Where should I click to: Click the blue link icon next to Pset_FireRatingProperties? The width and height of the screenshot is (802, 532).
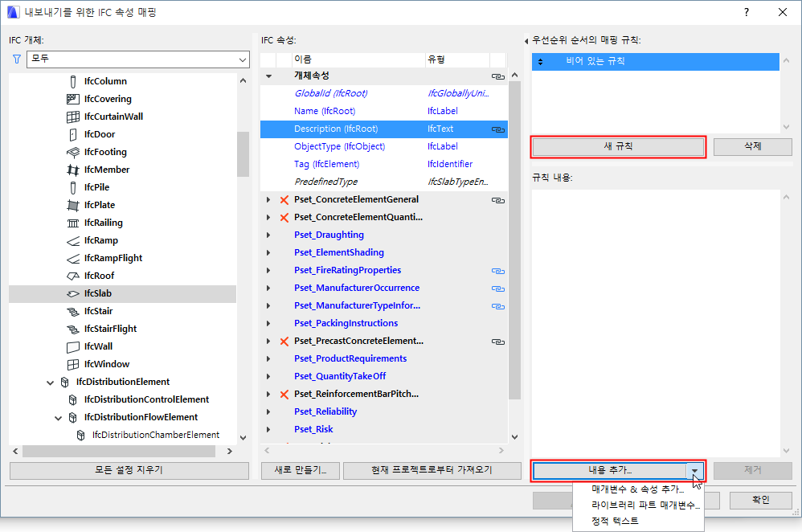pyautogui.click(x=497, y=271)
